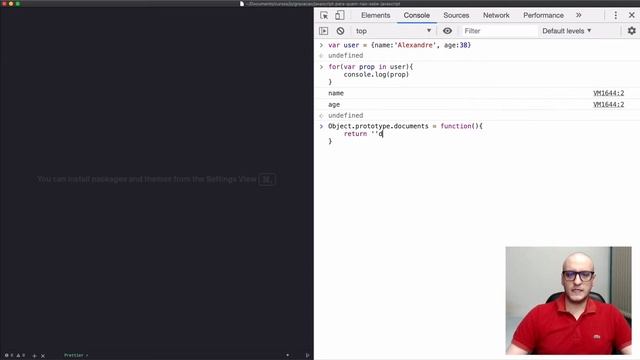The height and width of the screenshot is (360, 640).
Task: Click the webcam video overlay thumbnail
Action: [568, 300]
